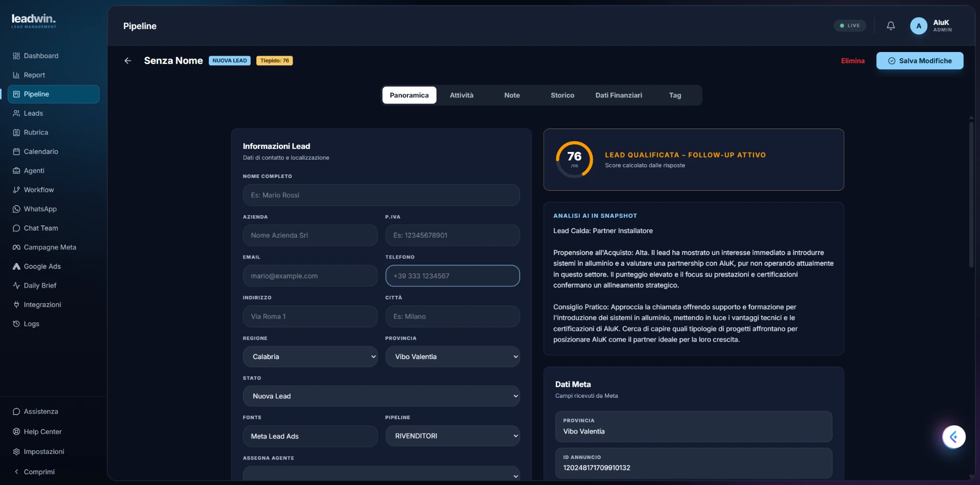980x485 pixels.
Task: Collapse the sidebar with Comprimi
Action: [34, 472]
